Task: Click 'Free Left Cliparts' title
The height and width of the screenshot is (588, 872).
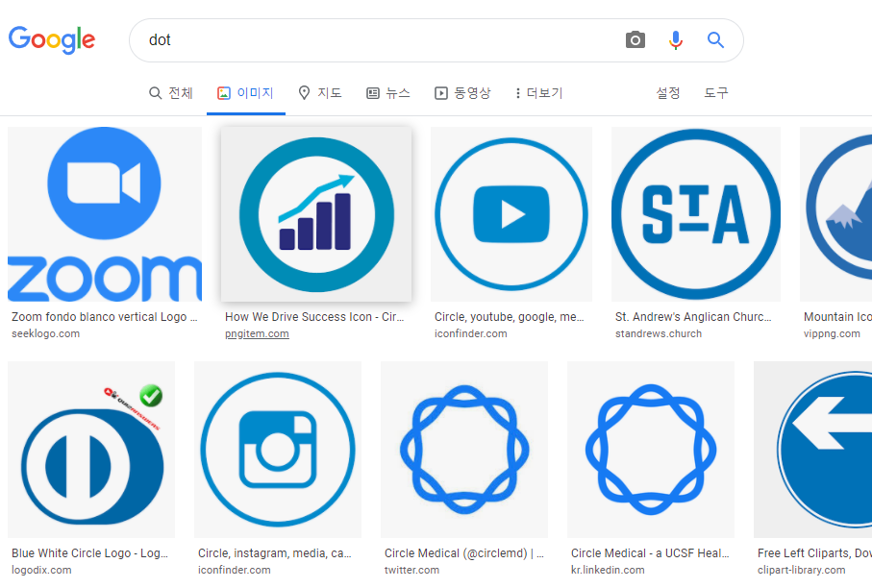Action: click(814, 553)
